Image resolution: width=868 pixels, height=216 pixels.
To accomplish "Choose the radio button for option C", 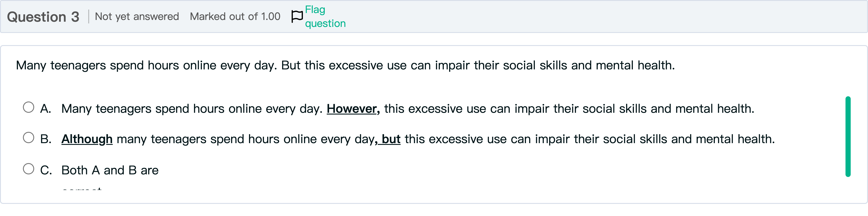I will (29, 169).
